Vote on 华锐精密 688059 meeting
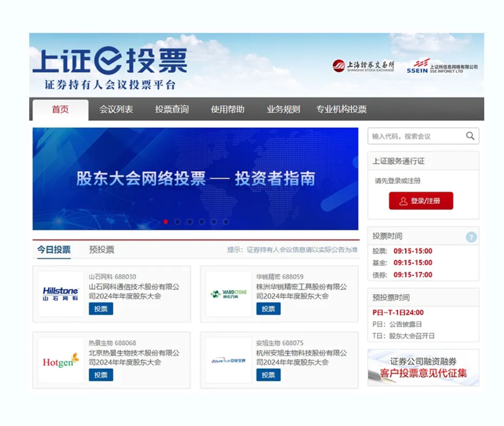Viewport: 504px width, 426px height. [x=268, y=309]
